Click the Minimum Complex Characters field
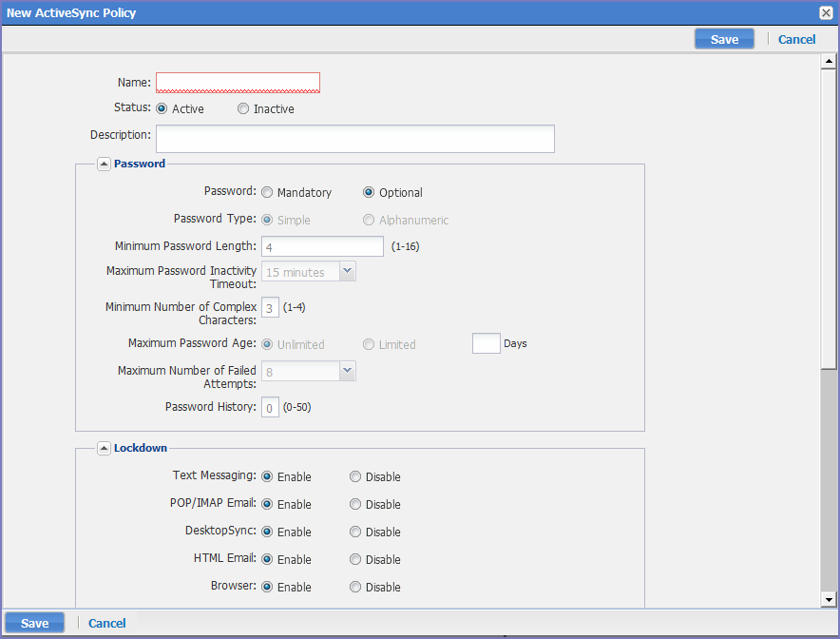The width and height of the screenshot is (840, 639). [270, 308]
